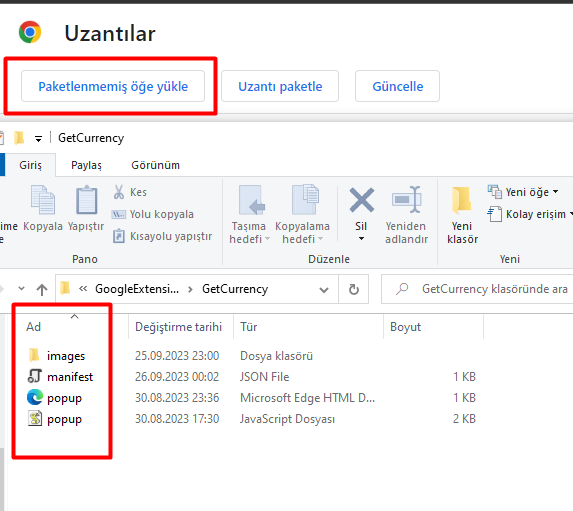
Task: Click JSON File type cell
Action: (265, 377)
